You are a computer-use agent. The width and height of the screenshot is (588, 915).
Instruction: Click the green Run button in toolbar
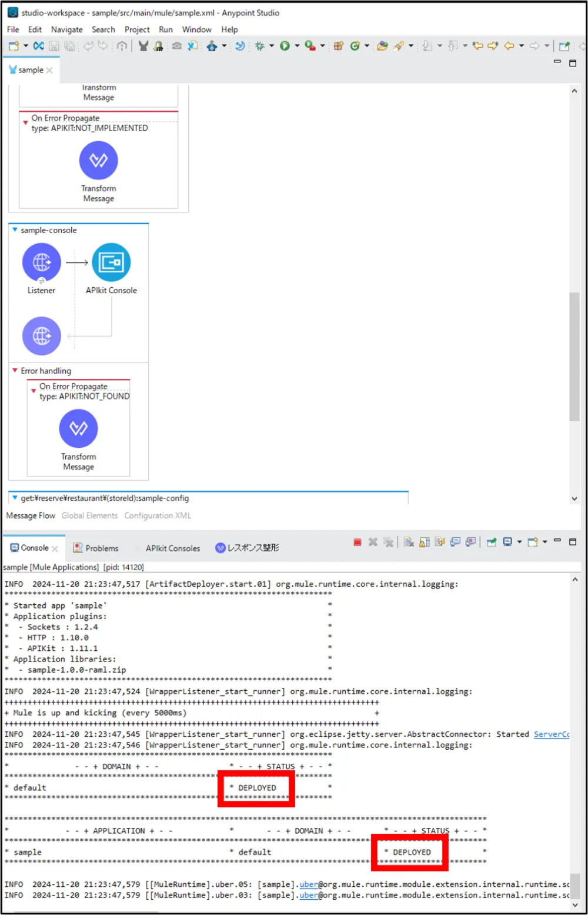[x=285, y=46]
